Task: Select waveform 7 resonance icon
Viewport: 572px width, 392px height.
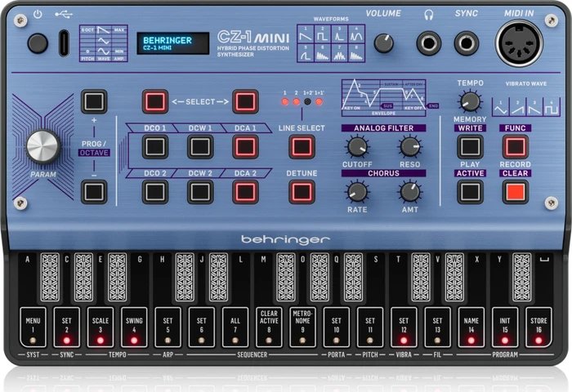Action: [x=340, y=53]
